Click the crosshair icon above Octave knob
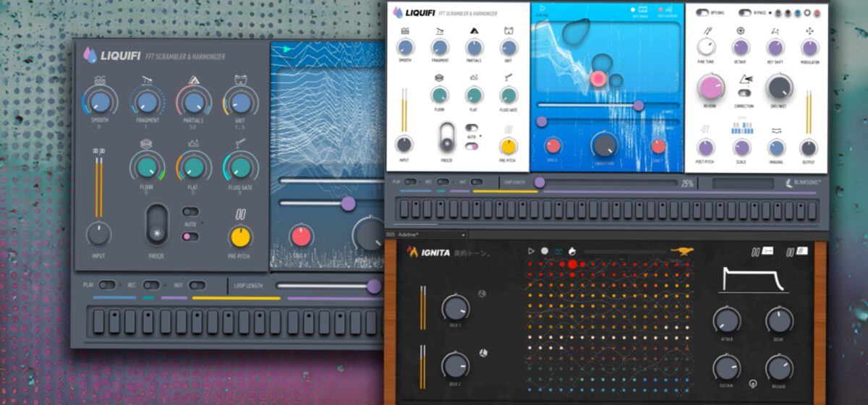This screenshot has height=405, width=868. point(740,31)
